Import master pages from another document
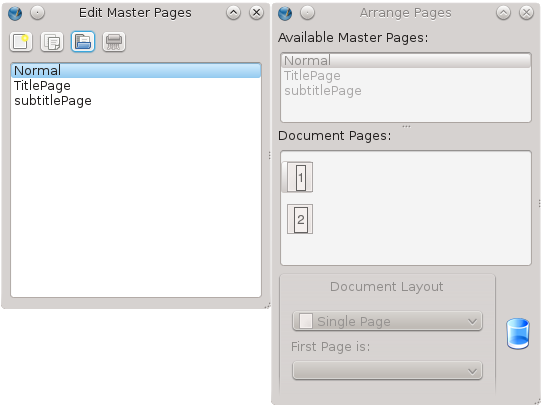Image resolution: width=544 pixels, height=409 pixels. coord(83,42)
